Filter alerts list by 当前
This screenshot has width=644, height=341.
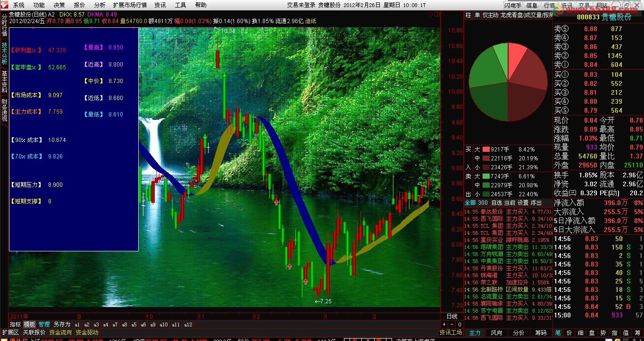coord(510,202)
